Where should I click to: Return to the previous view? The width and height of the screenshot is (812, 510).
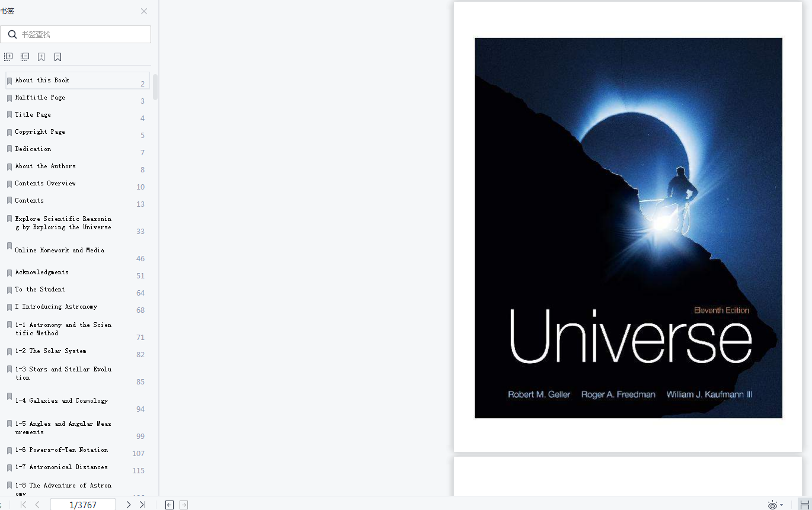pyautogui.click(x=169, y=505)
